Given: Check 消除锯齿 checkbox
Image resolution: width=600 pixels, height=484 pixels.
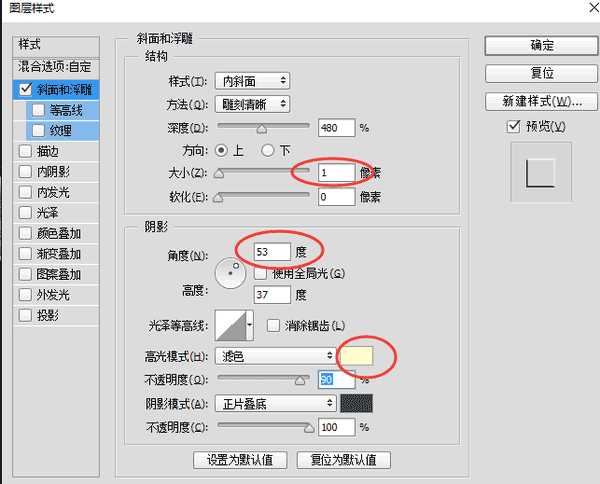Looking at the screenshot, I should pos(273,326).
